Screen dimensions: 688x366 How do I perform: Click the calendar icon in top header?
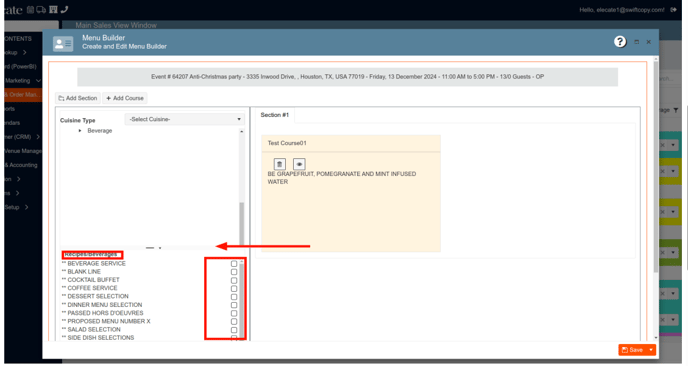[x=30, y=10]
